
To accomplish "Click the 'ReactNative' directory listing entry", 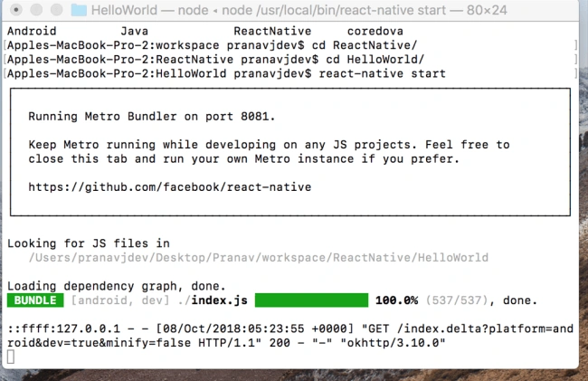I will tap(272, 31).
